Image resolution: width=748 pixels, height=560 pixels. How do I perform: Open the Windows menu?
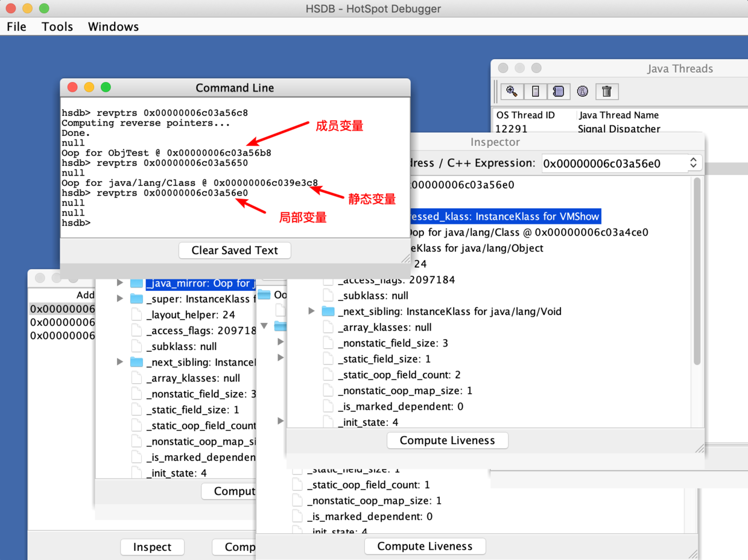(x=113, y=27)
